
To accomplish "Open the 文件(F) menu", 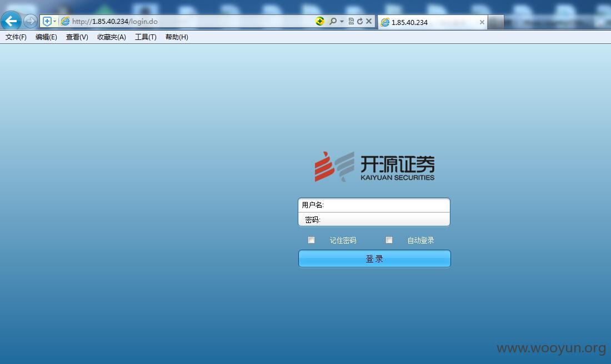I will (x=16, y=37).
